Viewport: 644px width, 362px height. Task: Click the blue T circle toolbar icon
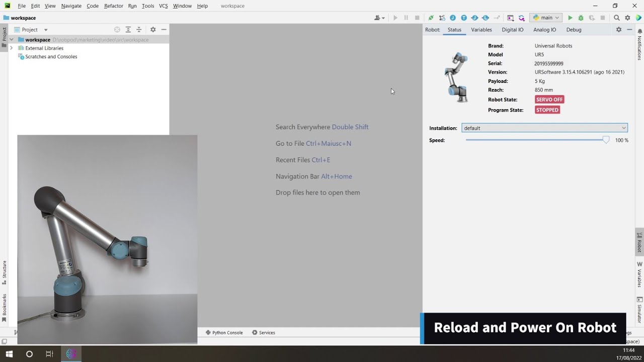click(464, 18)
